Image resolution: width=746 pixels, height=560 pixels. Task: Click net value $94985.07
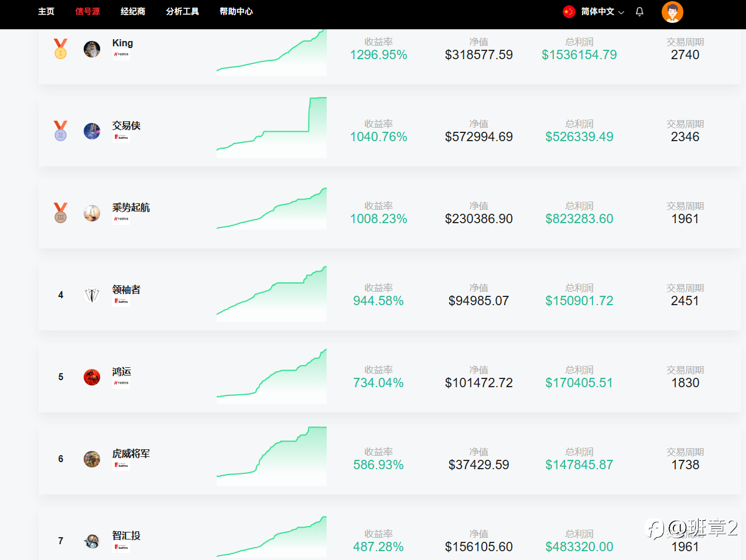click(479, 301)
